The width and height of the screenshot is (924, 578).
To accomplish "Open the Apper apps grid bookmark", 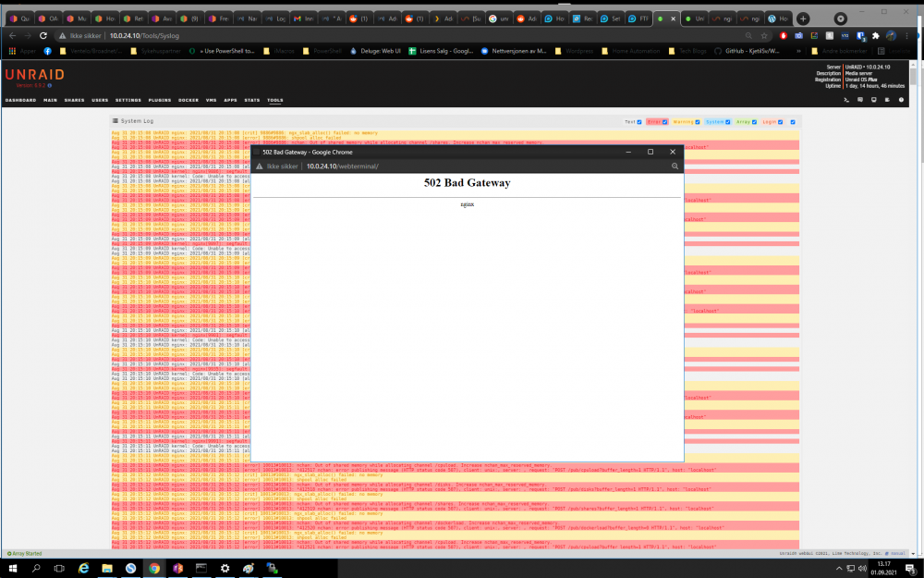I will 22,51.
